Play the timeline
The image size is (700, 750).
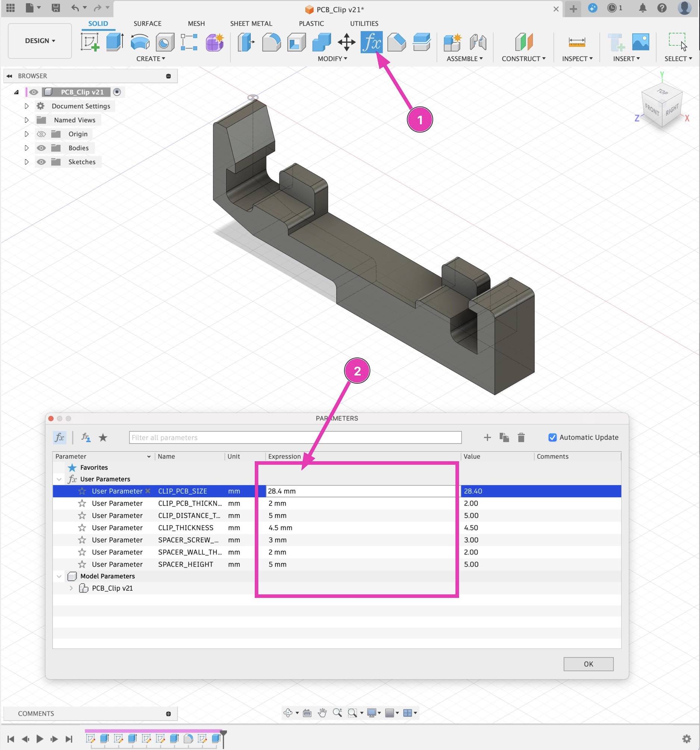tap(40, 739)
